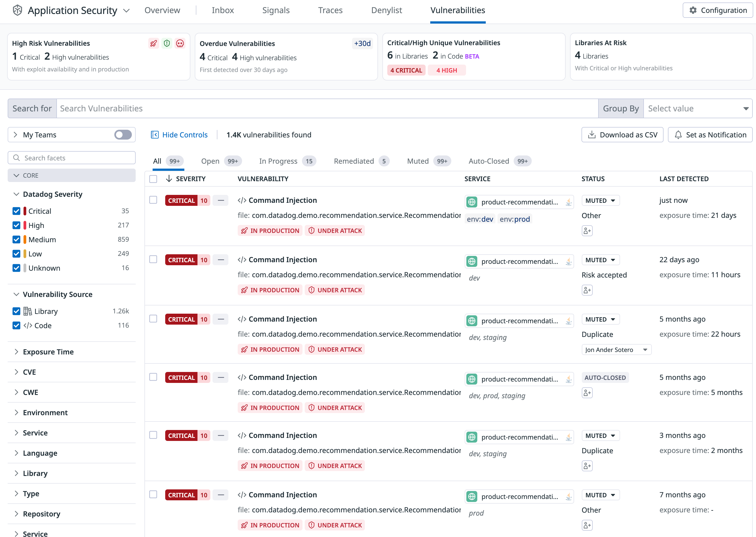Click the red skull icon in High Risk card
Viewport: 756px width, 537px height.
pos(180,43)
